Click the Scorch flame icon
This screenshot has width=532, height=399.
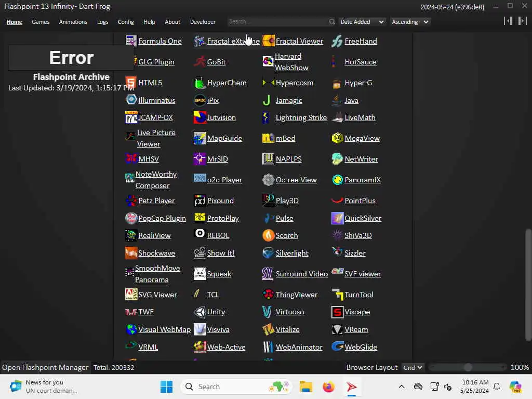point(269,235)
